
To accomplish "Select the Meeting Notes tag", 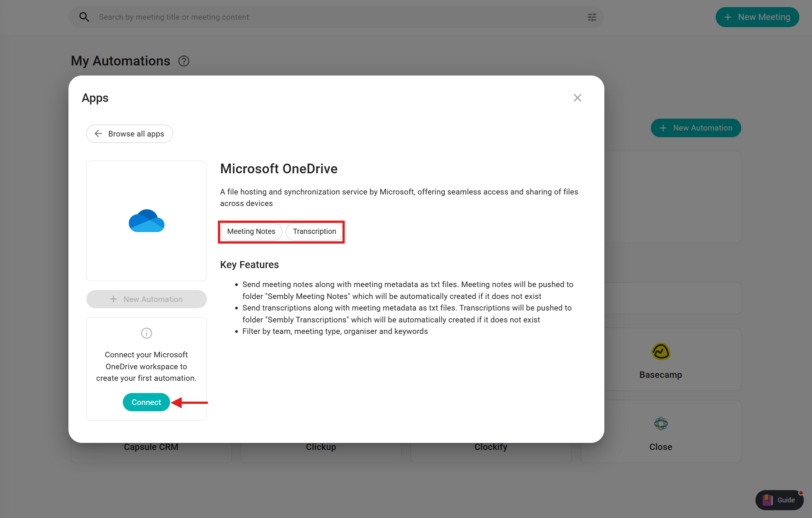I will coord(251,231).
